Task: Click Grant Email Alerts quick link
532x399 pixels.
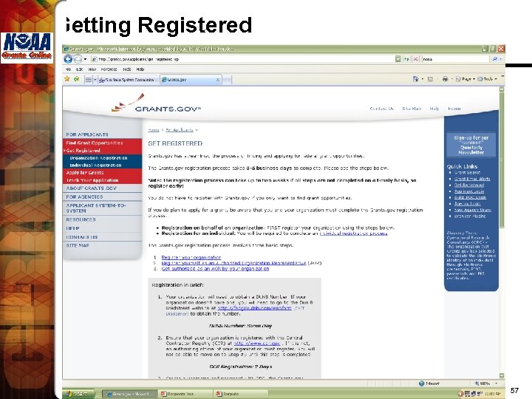Action: (x=472, y=179)
